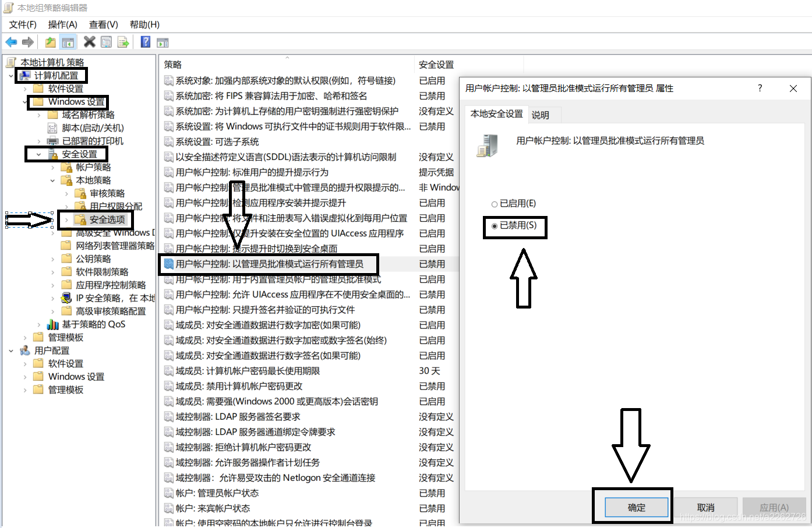The image size is (812, 528).
Task: Click the 30 天 security setting value
Action: click(429, 371)
